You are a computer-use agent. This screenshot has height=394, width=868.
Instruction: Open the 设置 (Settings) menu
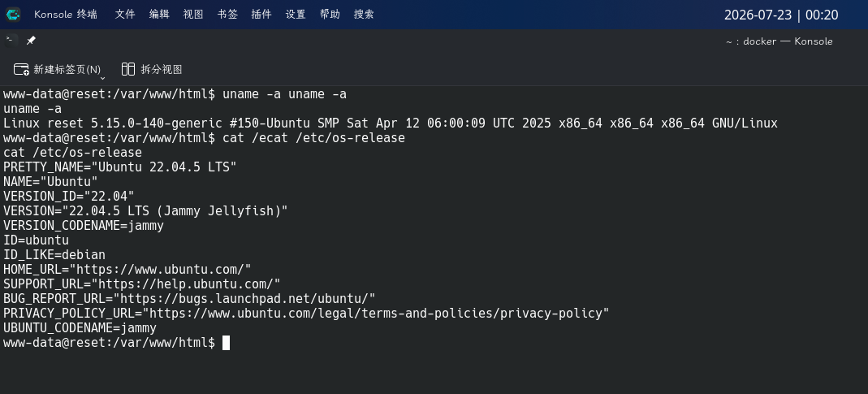coord(296,15)
